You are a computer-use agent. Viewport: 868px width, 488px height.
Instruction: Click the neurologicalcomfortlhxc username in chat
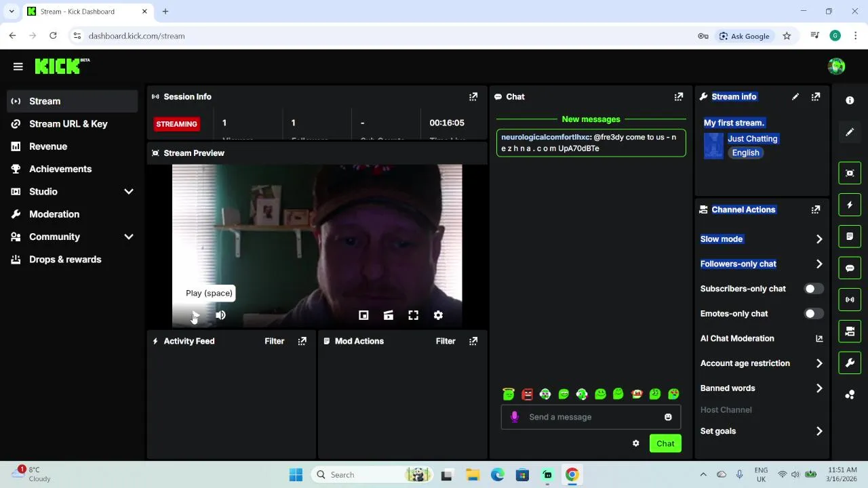545,138
